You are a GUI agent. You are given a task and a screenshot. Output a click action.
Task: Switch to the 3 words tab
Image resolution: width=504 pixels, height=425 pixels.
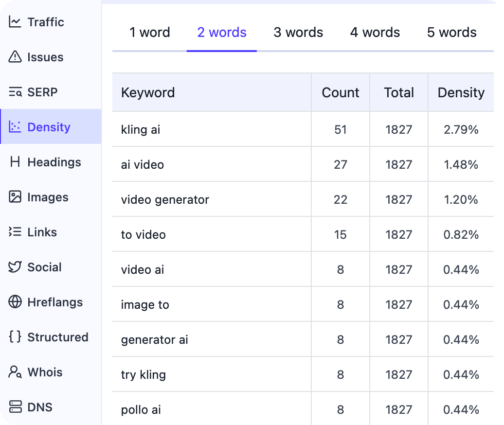click(298, 33)
